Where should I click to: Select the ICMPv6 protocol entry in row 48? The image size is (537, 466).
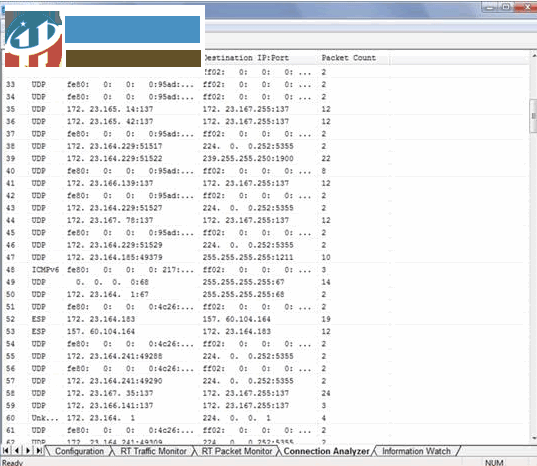pos(45,270)
